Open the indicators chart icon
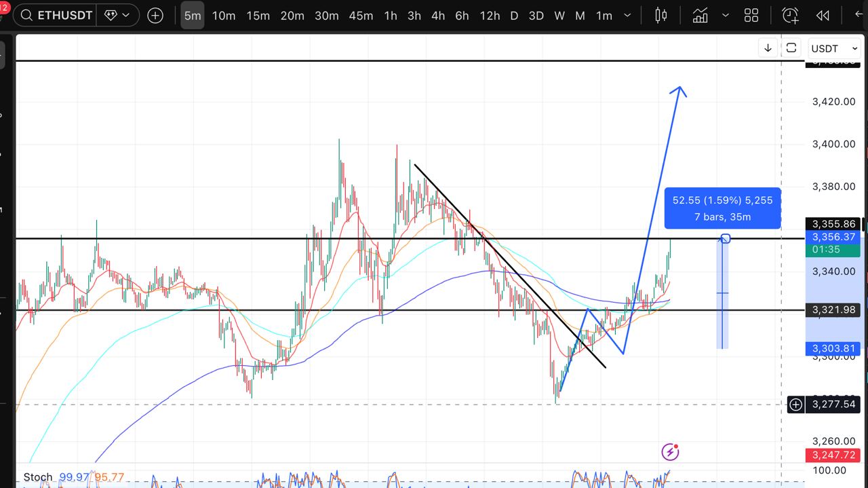The image size is (868, 488). [x=700, y=15]
